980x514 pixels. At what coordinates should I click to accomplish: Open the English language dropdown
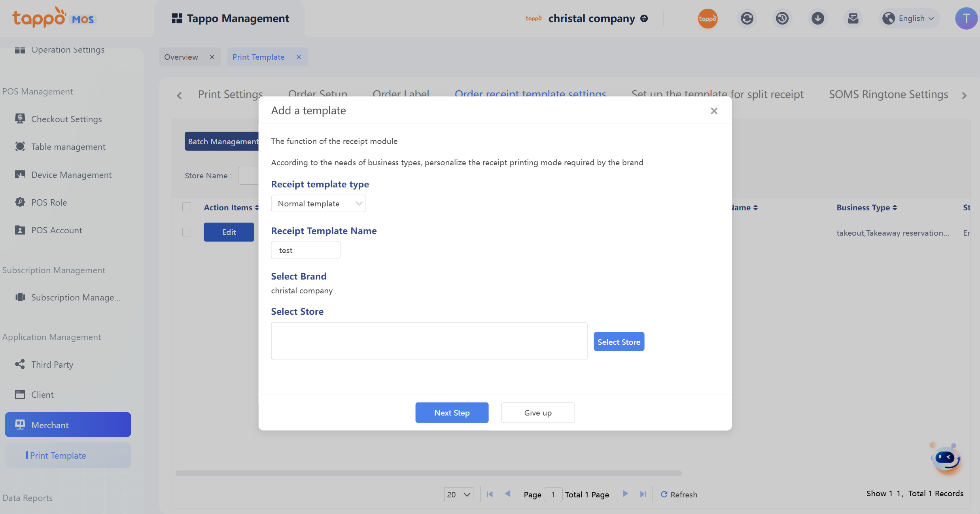909,19
